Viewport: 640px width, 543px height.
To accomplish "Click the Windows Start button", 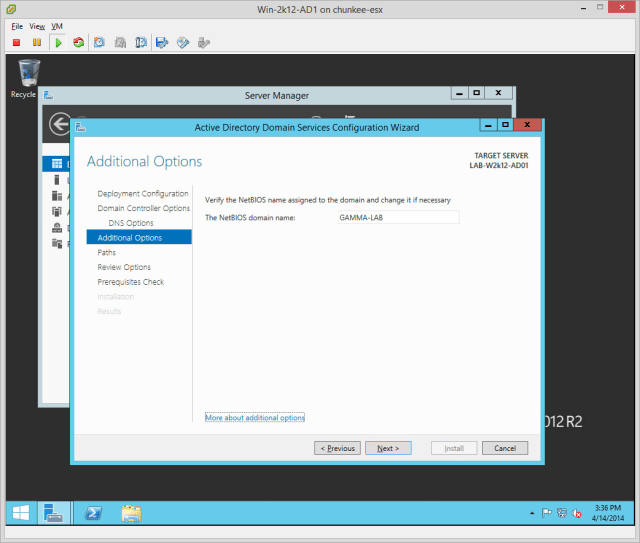I will click(21, 513).
